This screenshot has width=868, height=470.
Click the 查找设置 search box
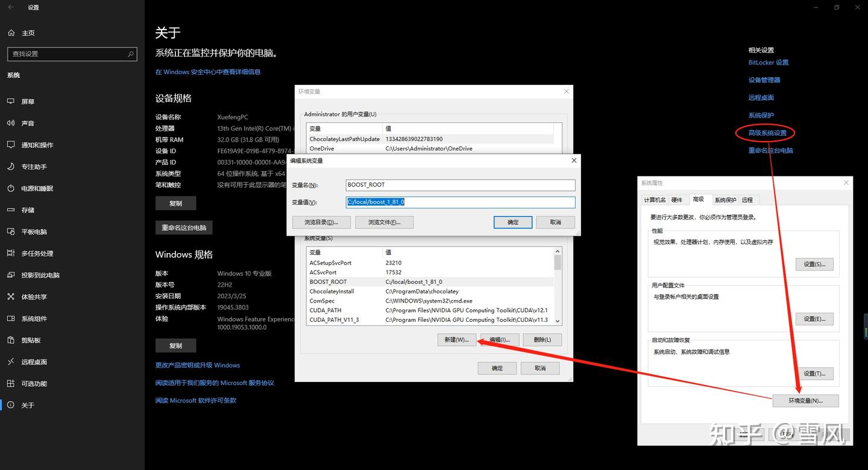click(72, 54)
